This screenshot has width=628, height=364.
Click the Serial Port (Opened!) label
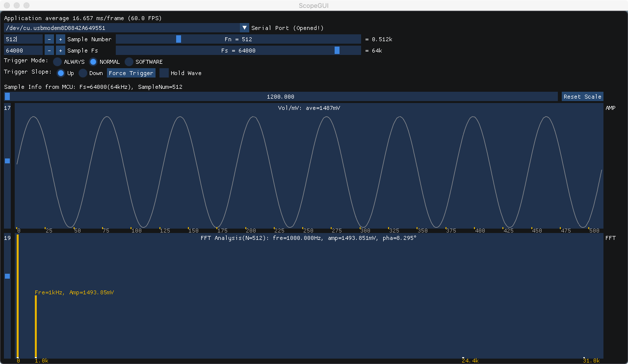coord(288,28)
